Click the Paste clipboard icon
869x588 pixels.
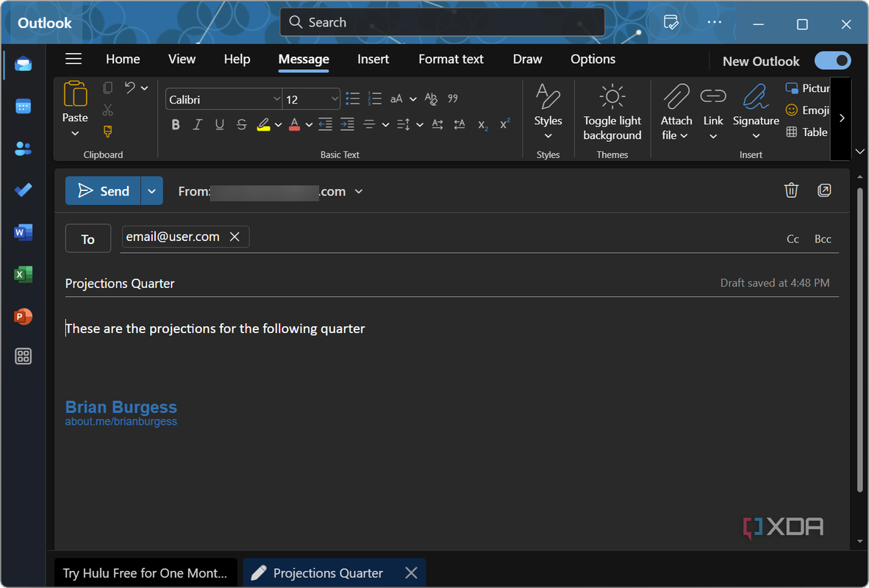click(76, 94)
